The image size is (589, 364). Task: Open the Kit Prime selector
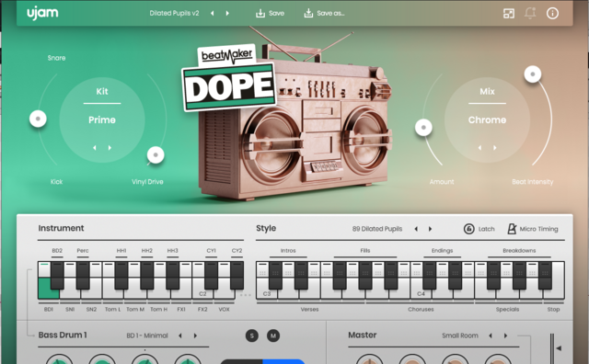tap(102, 120)
